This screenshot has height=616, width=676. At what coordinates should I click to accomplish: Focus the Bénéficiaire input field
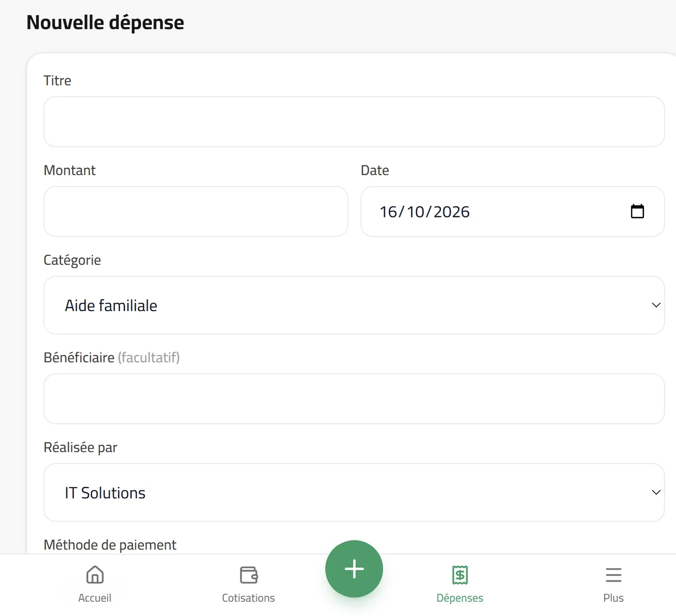pos(354,398)
